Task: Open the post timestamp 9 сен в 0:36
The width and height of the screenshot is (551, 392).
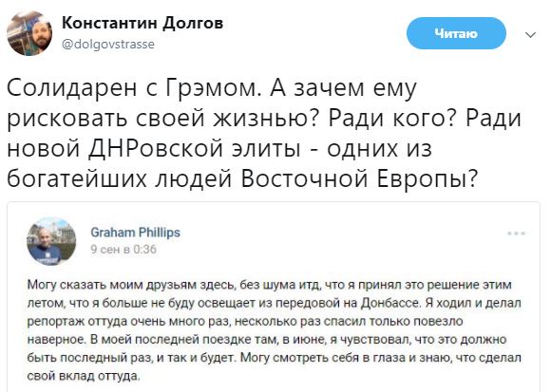Action: 123,250
